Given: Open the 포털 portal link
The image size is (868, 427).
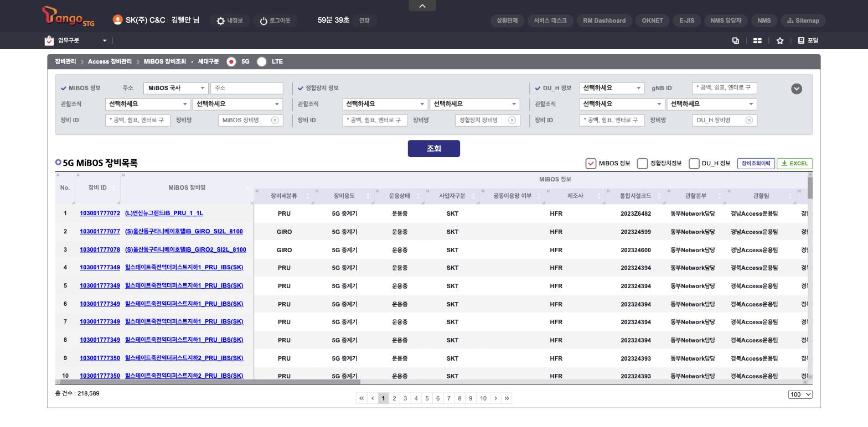Looking at the screenshot, I should tap(808, 40).
